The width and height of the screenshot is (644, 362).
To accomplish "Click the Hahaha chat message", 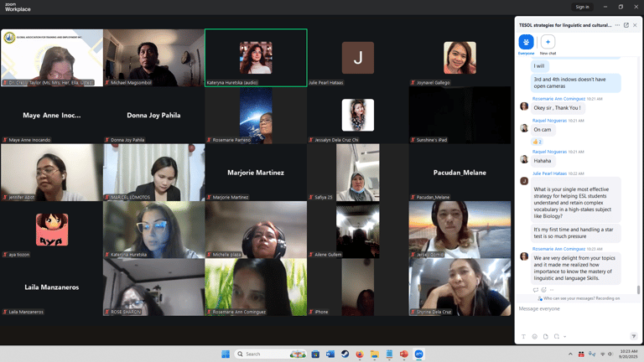I will pos(543,161).
